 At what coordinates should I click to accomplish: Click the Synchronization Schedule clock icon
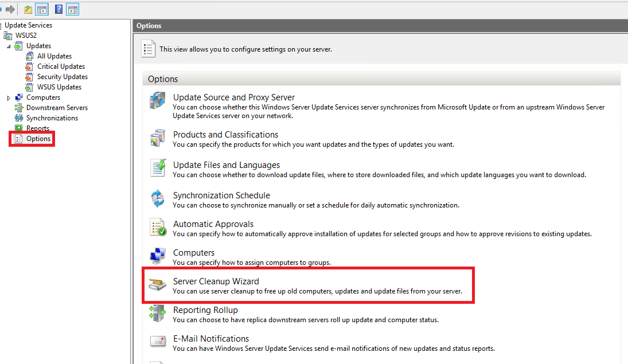point(157,198)
